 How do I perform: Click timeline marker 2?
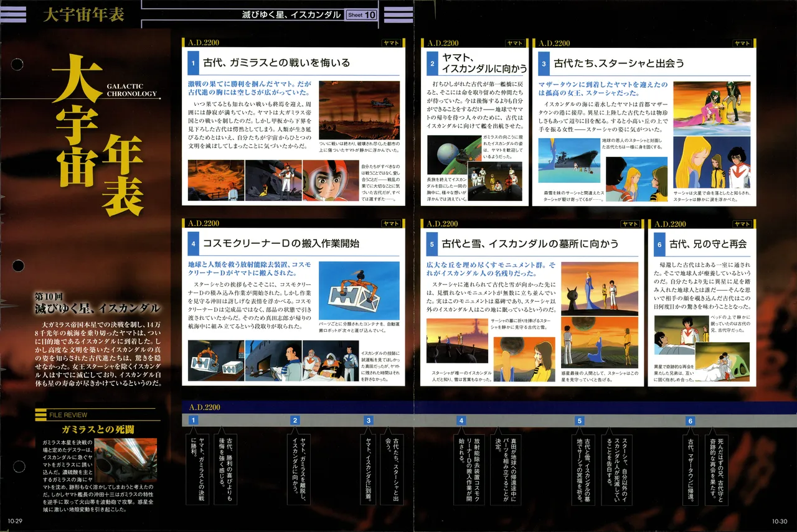[296, 421]
